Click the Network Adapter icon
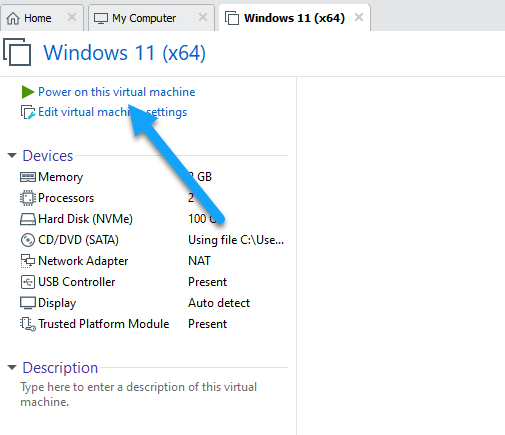The image size is (505, 435). point(28,261)
